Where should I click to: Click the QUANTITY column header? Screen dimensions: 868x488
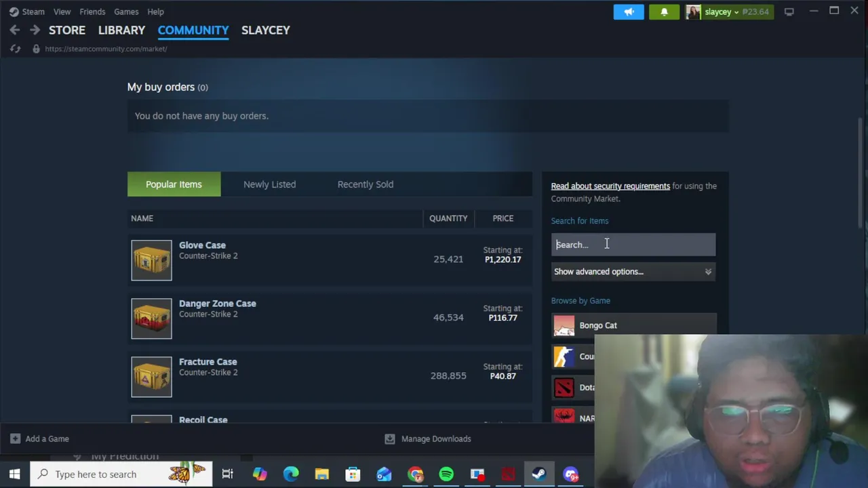448,218
